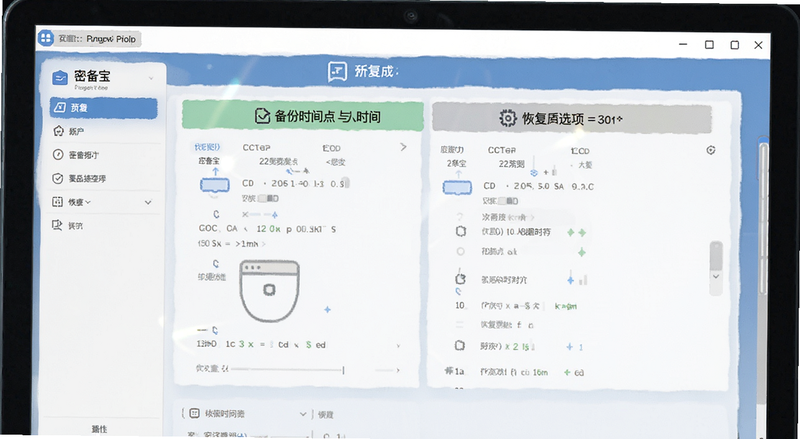
Task: Click the rounded window thumbnail illustration
Action: click(269, 291)
